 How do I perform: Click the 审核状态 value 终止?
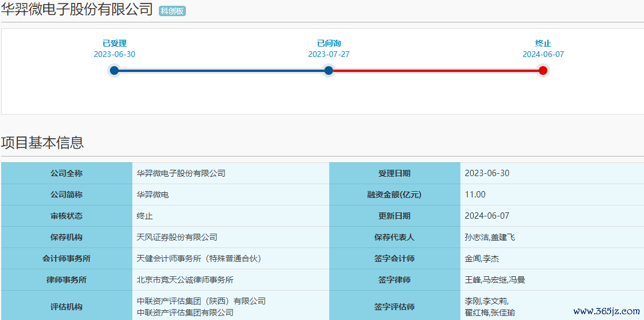[144, 216]
